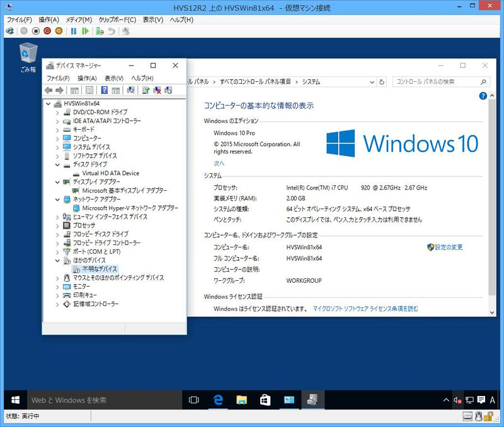Image resolution: width=504 pixels, height=427 pixels.
Task: Open Task View on the taskbar
Action: tap(194, 400)
